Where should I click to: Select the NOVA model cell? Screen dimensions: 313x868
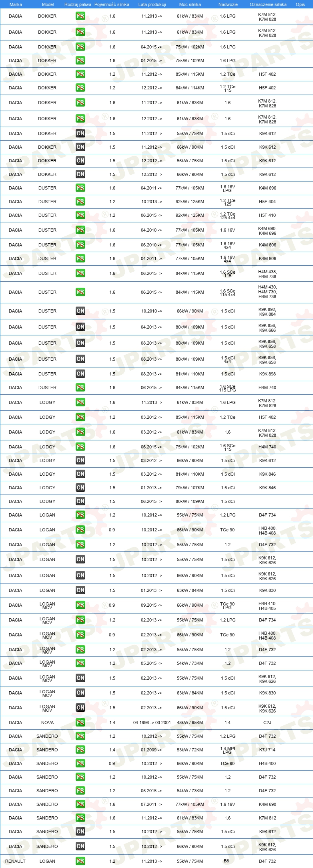click(x=47, y=723)
